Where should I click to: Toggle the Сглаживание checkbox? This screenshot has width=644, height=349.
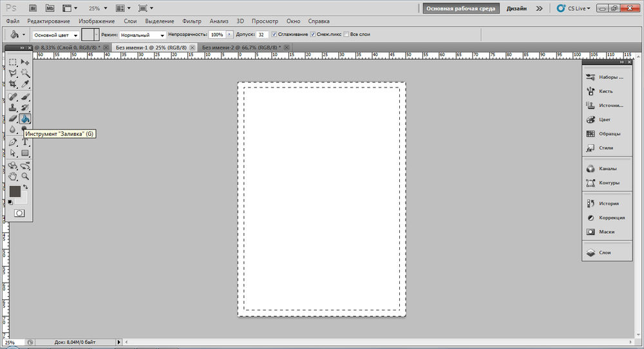[275, 34]
